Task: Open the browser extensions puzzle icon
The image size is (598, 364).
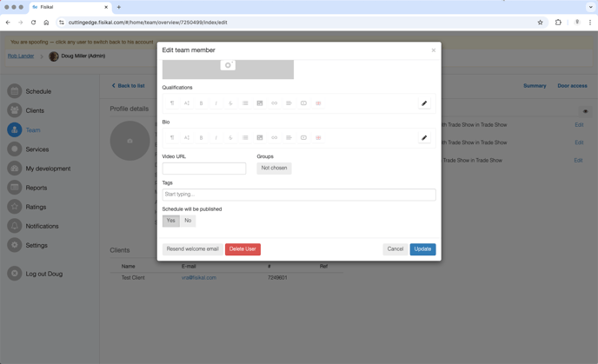Action: pyautogui.click(x=558, y=23)
